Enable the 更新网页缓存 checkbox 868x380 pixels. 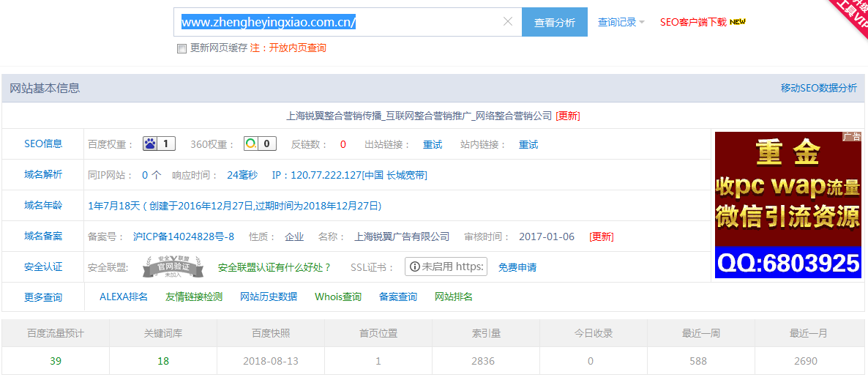[x=182, y=48]
